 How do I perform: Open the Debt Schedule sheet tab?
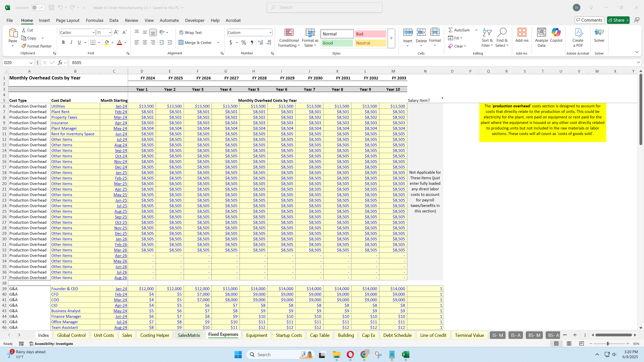pos(397,335)
